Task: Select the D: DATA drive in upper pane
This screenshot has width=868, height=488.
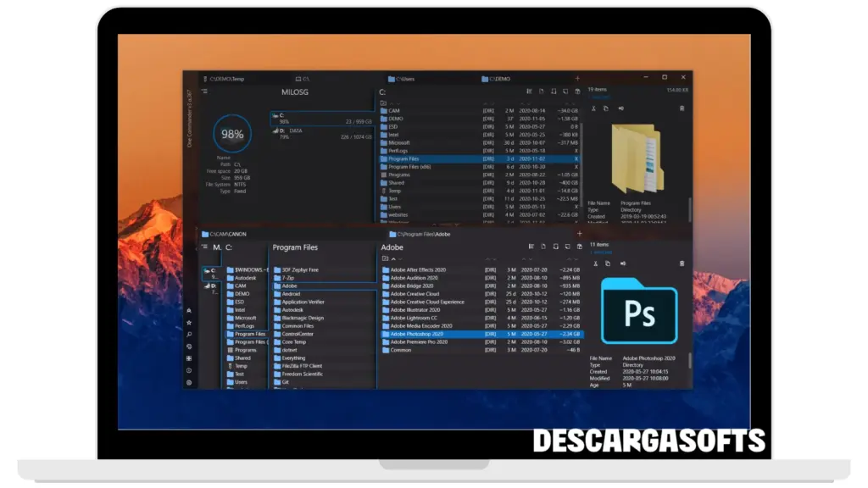Action: click(292, 131)
